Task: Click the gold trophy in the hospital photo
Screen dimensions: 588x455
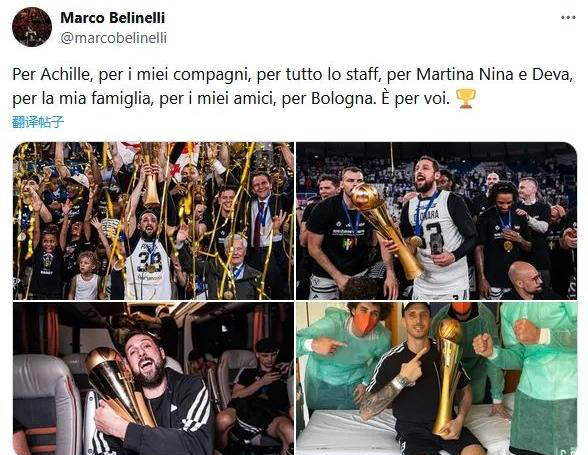Action: (448, 376)
